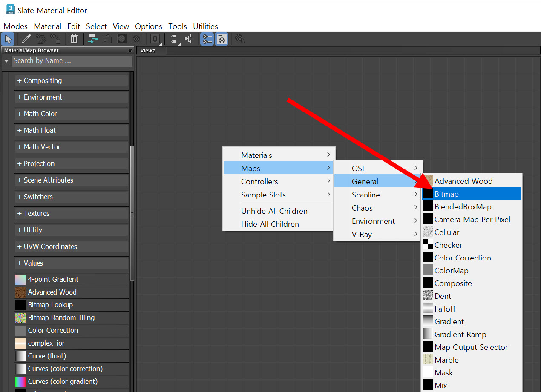Screen dimensions: 541x392
Task: Click Bitmap Random Tiling thumbnail icon
Action: tap(20, 318)
